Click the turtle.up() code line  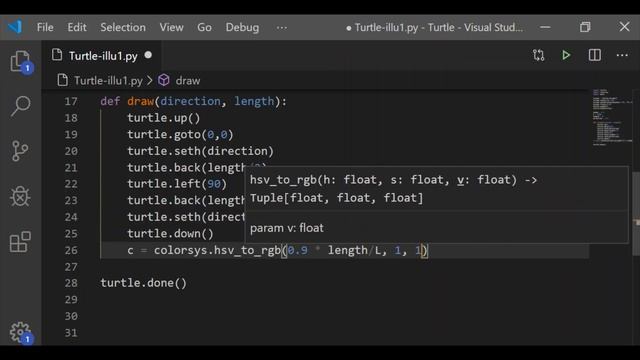point(164,118)
